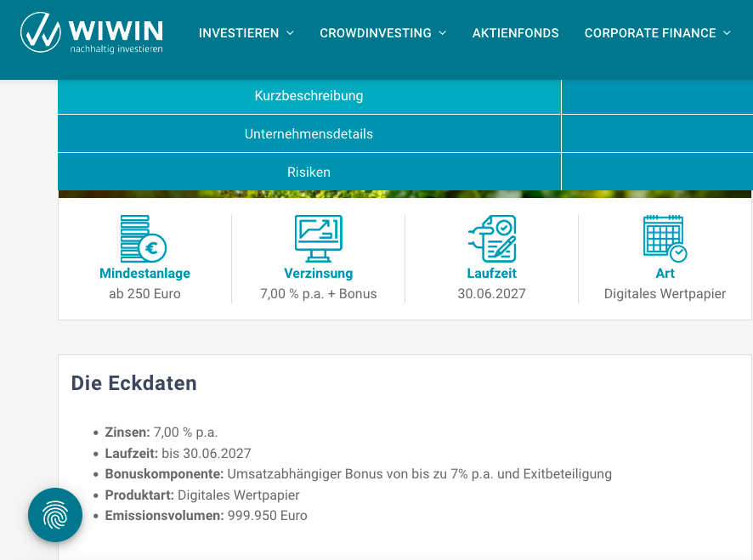Click the Verzinsung heading

(x=319, y=274)
